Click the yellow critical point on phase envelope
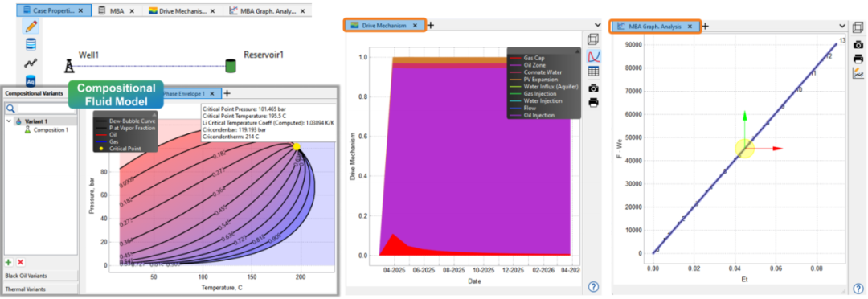This screenshot has width=868, height=299. coord(297,146)
